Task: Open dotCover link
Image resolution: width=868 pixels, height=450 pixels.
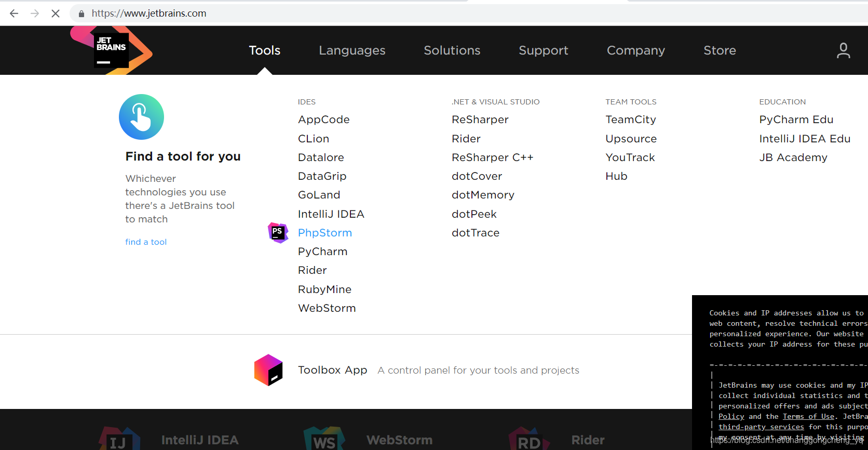Action: pos(477,176)
